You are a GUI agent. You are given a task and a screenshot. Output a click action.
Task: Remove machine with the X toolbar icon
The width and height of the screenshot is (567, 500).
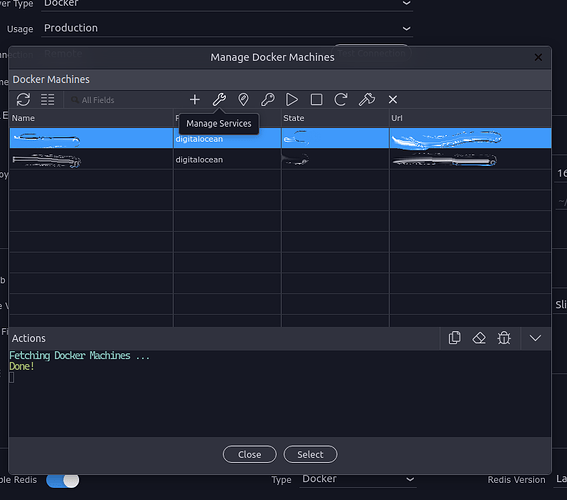tap(393, 99)
